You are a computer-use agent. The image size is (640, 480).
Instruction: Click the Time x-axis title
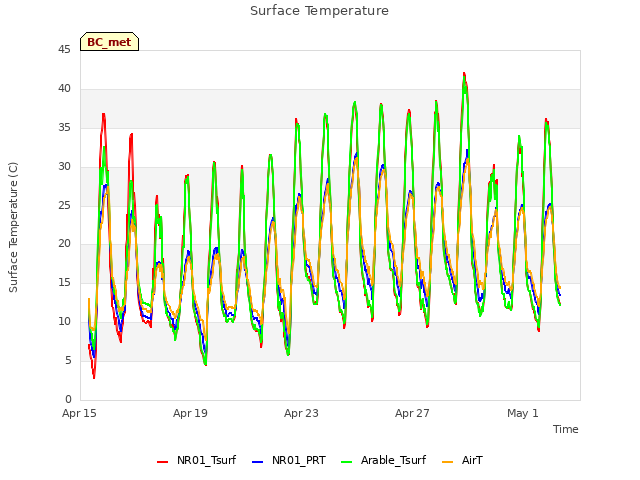(x=566, y=429)
